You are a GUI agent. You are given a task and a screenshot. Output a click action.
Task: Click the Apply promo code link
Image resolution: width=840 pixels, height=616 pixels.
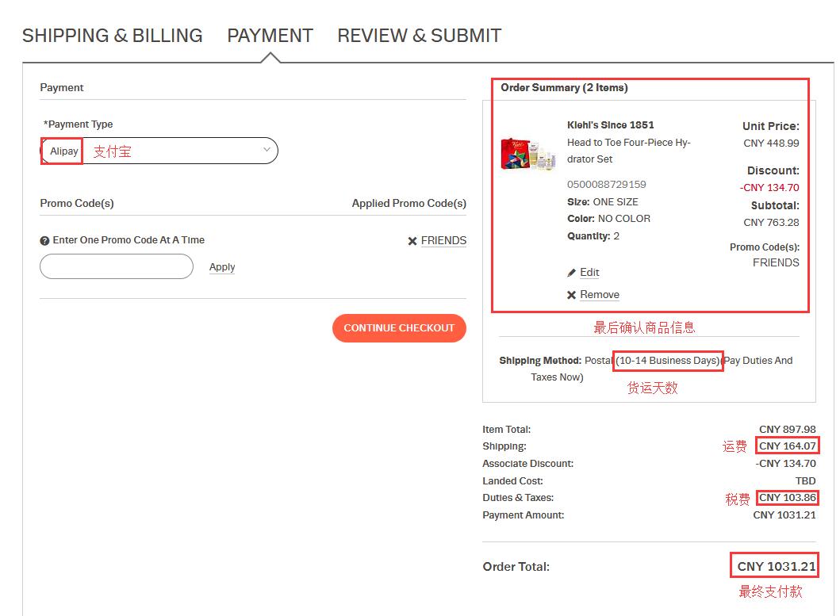[x=222, y=267]
